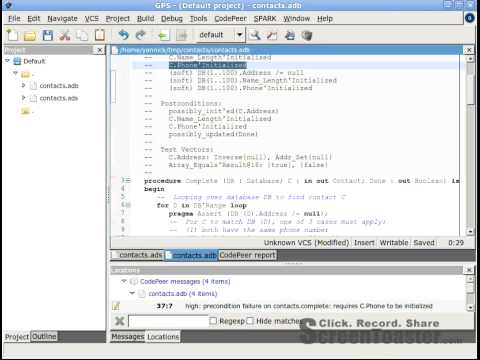Screen dimensions: 480x360
Task: Switch to the CodePeer report tab
Action: [247, 255]
